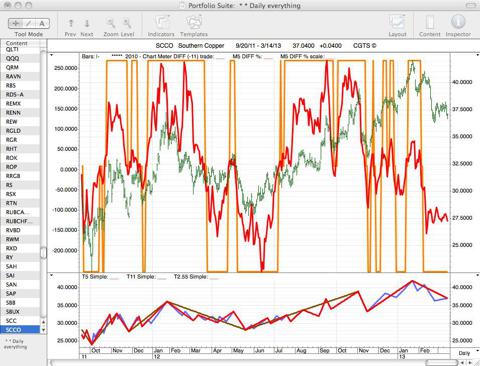This screenshot has width=480, height=366.
Task: Select RAVN in the content list
Action: [20, 76]
